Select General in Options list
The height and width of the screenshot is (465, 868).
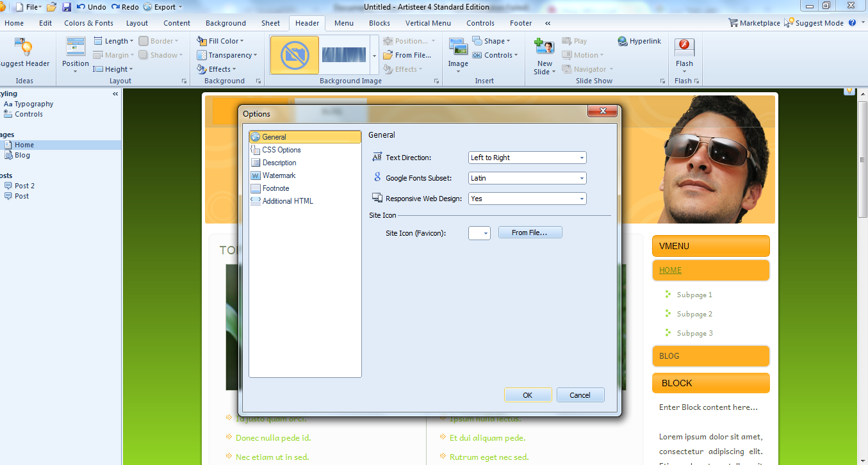tap(305, 137)
